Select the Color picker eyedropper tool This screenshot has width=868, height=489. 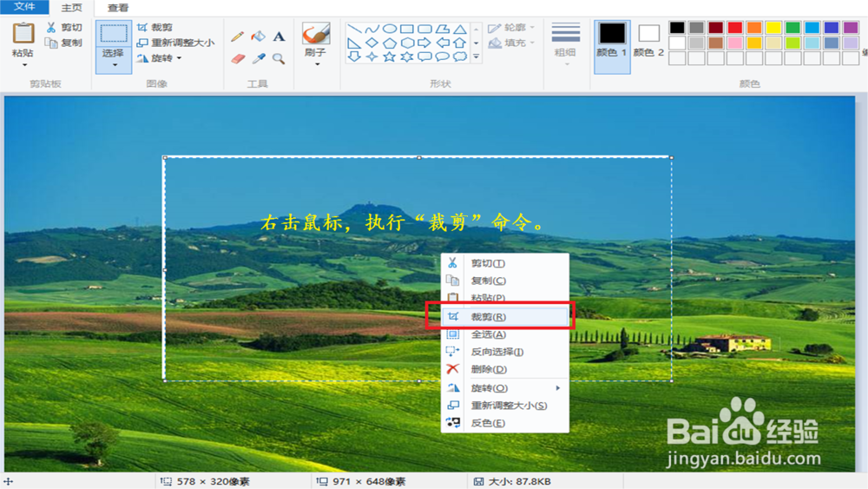pyautogui.click(x=258, y=58)
